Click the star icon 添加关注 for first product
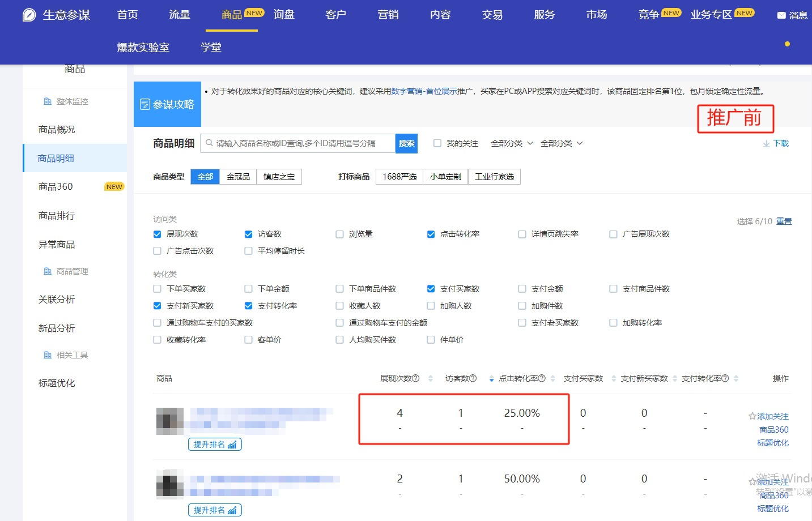 point(753,416)
